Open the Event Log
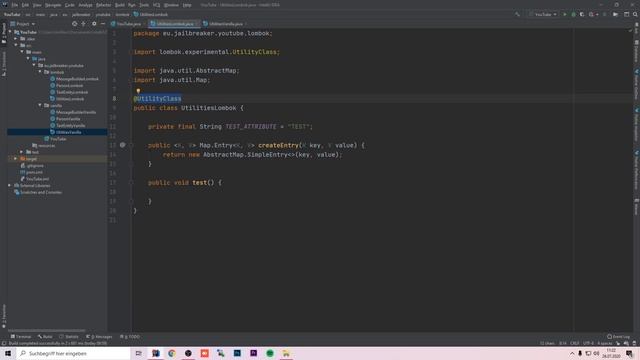Screen dimensions: 640x360 click(x=618, y=337)
